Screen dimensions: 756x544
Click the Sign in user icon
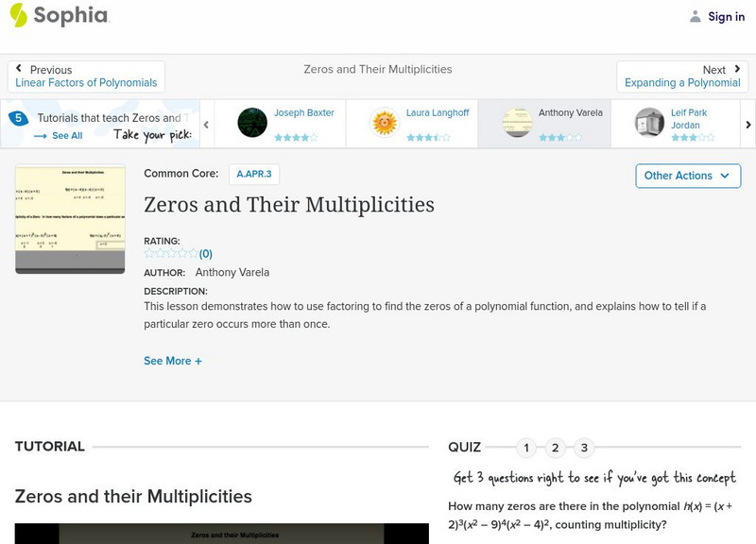pyautogui.click(x=696, y=16)
